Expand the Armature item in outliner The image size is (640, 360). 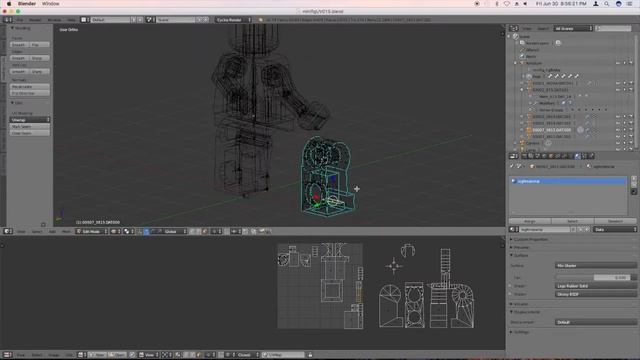(x=516, y=63)
